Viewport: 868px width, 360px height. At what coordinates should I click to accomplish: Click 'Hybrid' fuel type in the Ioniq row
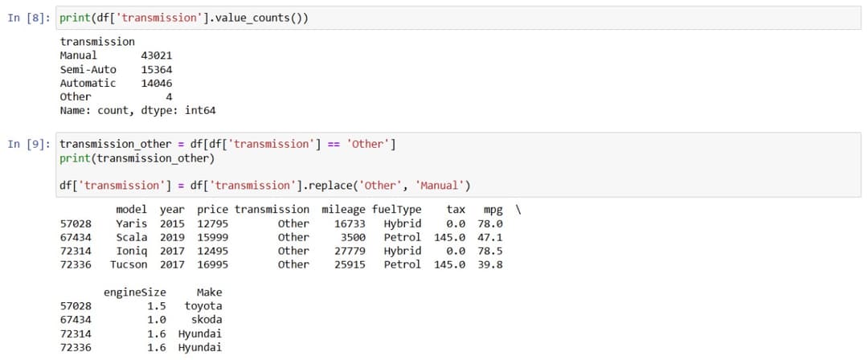point(403,251)
